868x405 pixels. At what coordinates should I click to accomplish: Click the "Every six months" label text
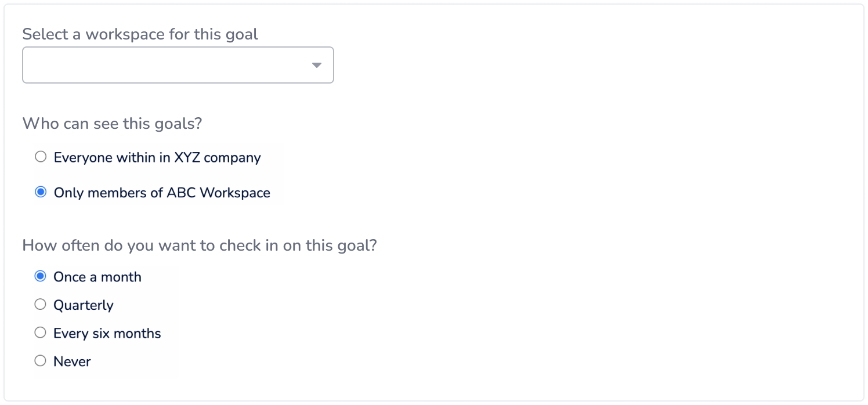pyautogui.click(x=107, y=333)
